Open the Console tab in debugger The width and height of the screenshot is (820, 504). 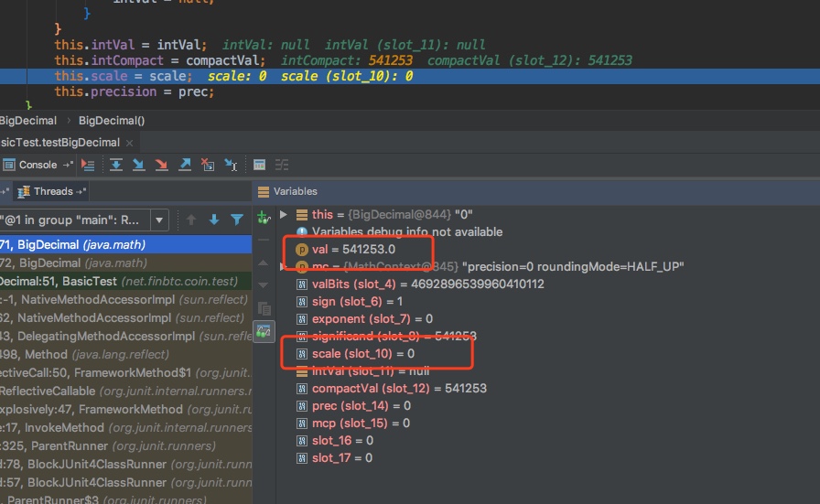click(38, 166)
